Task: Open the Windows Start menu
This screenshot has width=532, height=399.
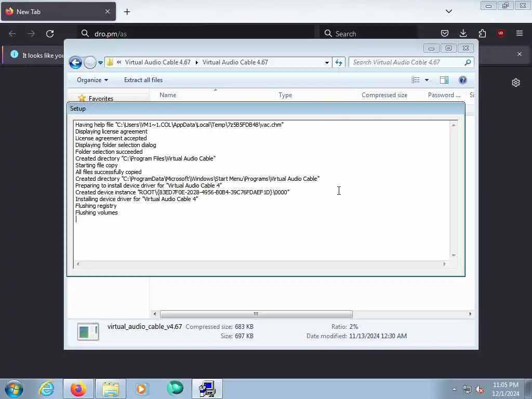Action: point(14,389)
